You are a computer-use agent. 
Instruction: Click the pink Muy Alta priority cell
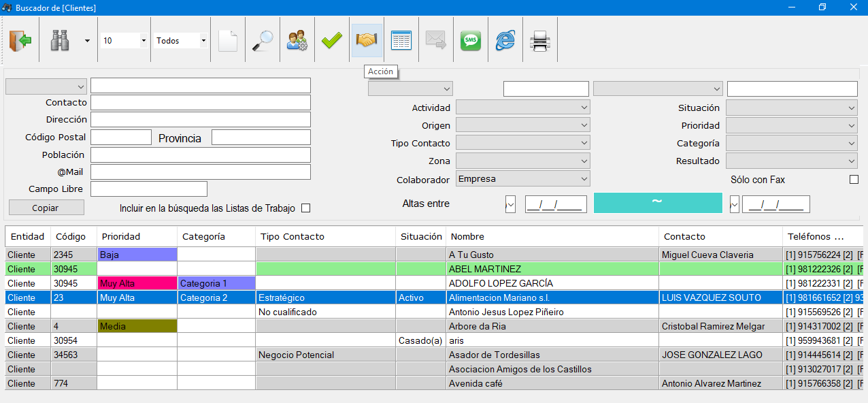pyautogui.click(x=137, y=283)
